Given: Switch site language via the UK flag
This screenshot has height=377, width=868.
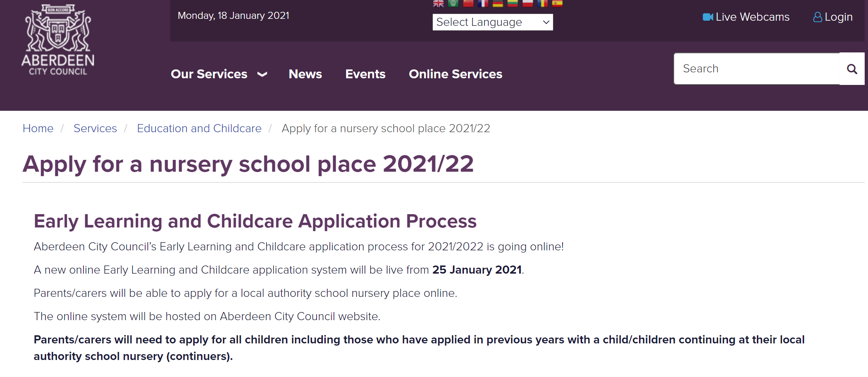Looking at the screenshot, I should [438, 3].
